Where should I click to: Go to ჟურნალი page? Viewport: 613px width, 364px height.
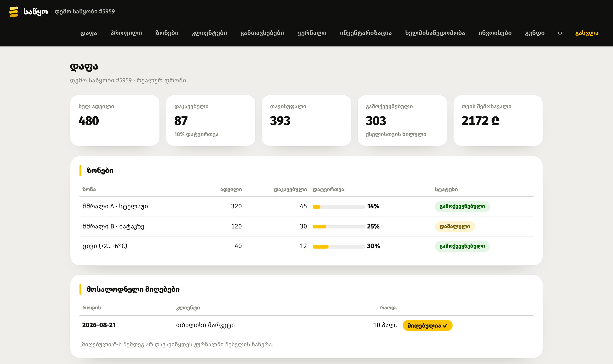click(x=312, y=33)
